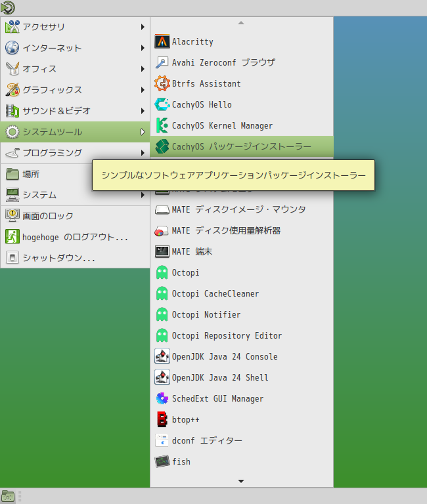This screenshot has width=427, height=504.
Task: Click the MATE 端末 terminal icon
Action: tap(162, 252)
